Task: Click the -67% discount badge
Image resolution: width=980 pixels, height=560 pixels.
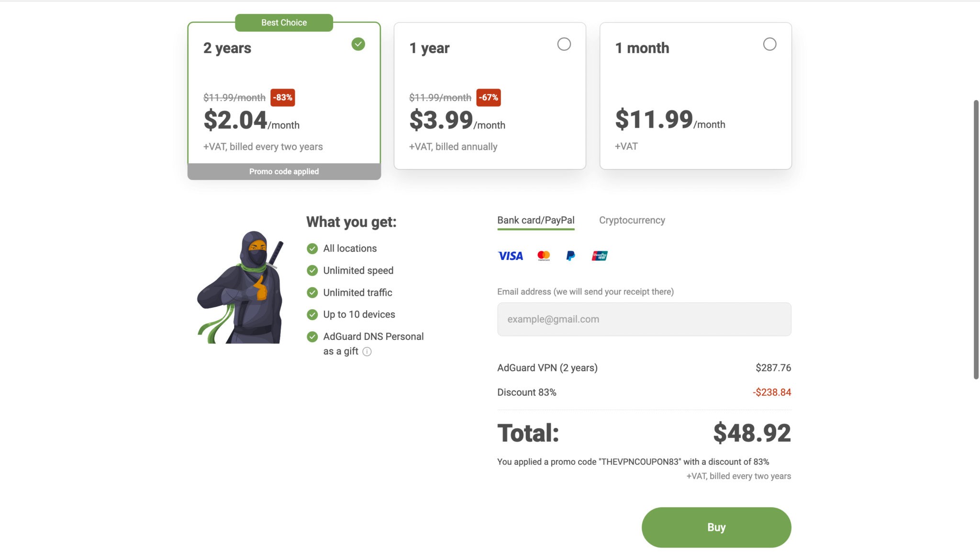Action: (489, 98)
